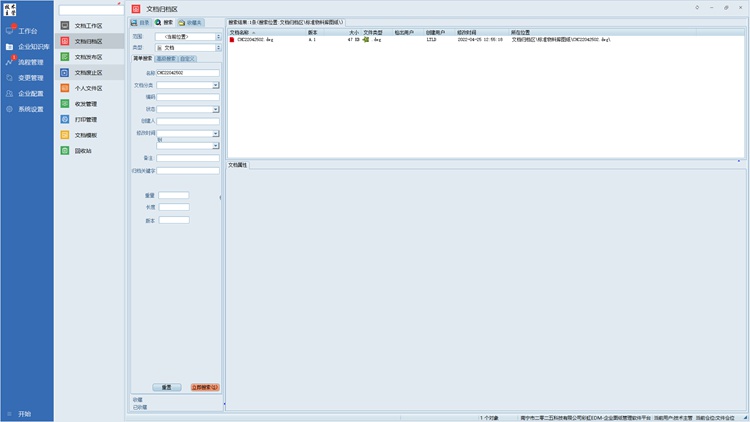Open 流程管理 in the left navigation
Screen dimensions: 750x422
[30, 62]
